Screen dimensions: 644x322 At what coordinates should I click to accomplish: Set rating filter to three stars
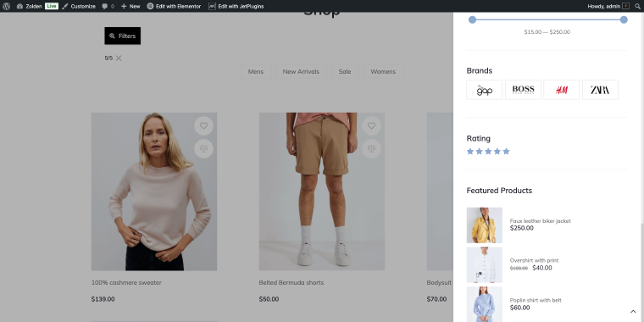(x=488, y=152)
